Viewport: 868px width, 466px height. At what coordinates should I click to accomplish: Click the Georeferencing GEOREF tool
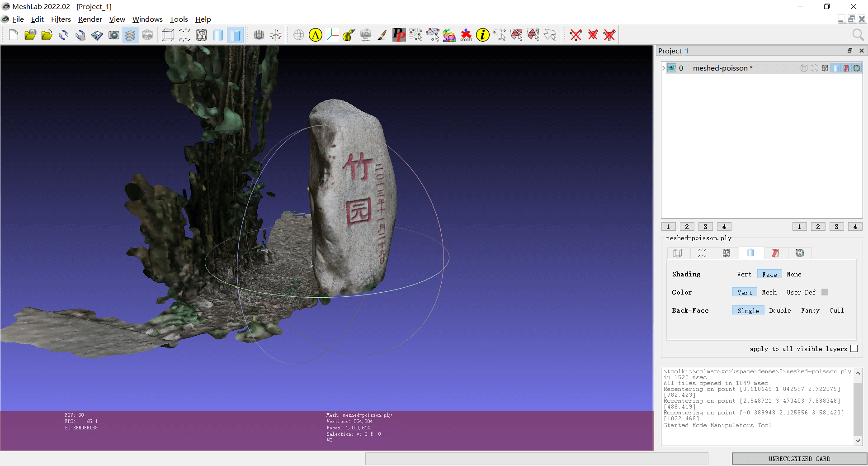(466, 35)
